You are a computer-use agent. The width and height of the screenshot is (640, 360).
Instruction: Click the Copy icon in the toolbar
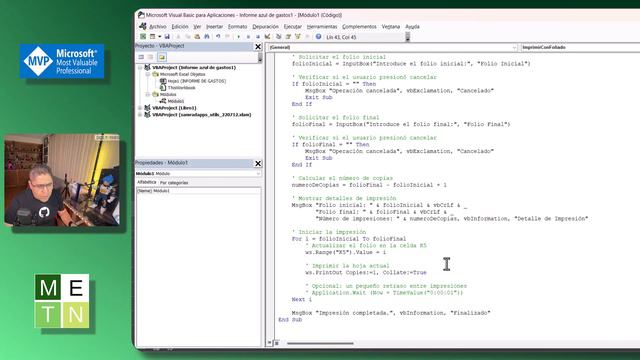(187, 37)
